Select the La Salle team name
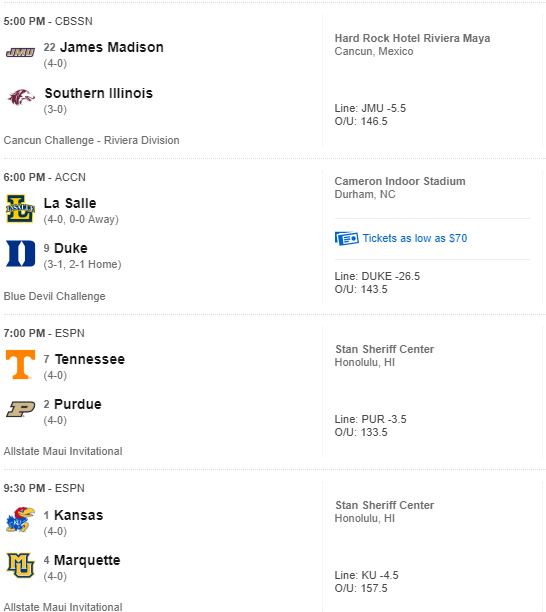546x612 pixels. tap(70, 203)
